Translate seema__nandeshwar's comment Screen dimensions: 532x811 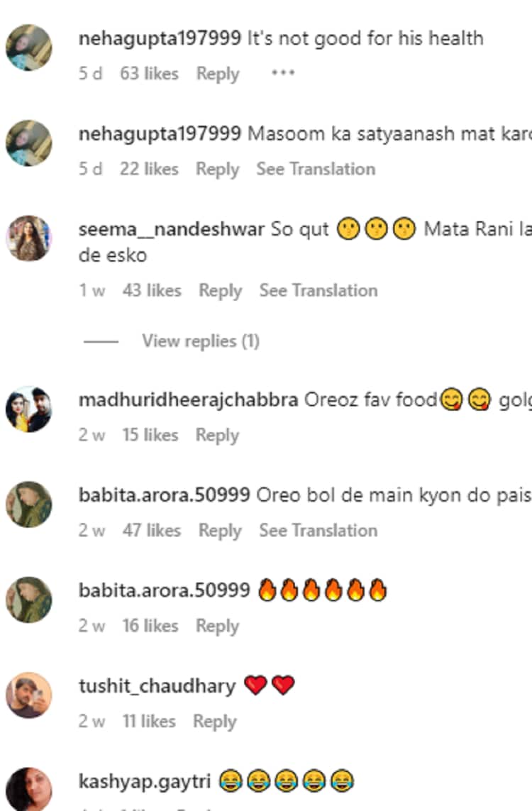318,290
